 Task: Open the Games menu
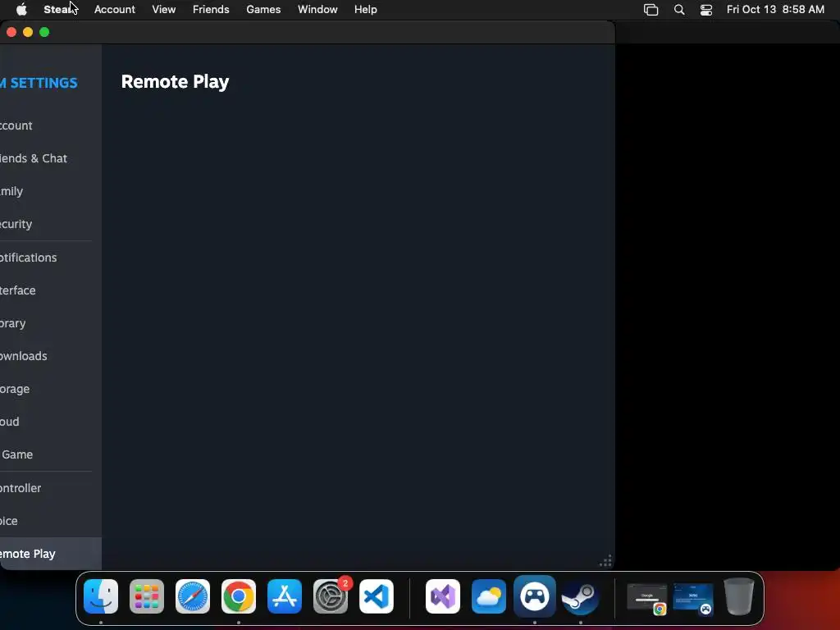click(263, 9)
